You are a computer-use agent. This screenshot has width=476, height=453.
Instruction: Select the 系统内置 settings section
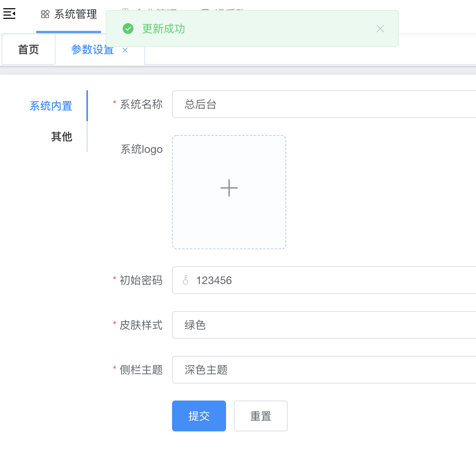pyautogui.click(x=51, y=105)
